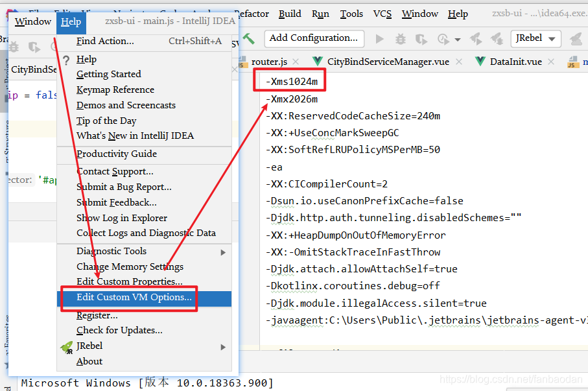The height and width of the screenshot is (391, 588).
Task: Click the -Xmx2026m line in editor
Action: (x=292, y=99)
